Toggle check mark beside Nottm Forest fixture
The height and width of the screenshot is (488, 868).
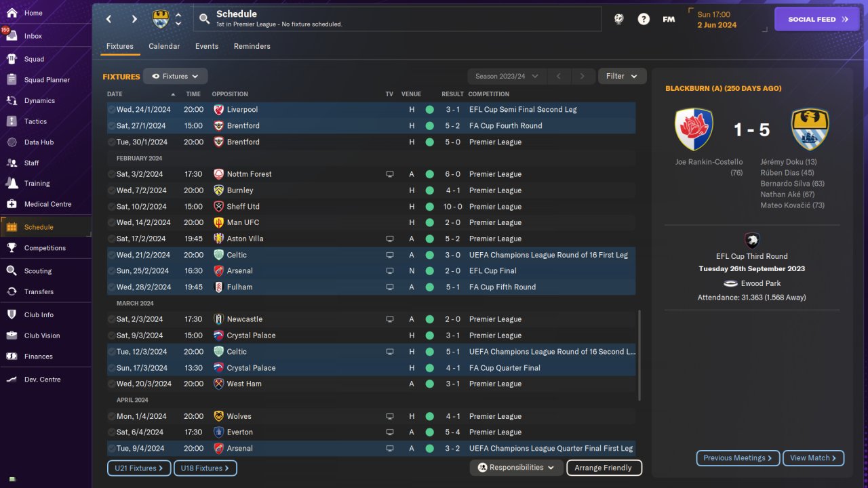click(x=111, y=174)
